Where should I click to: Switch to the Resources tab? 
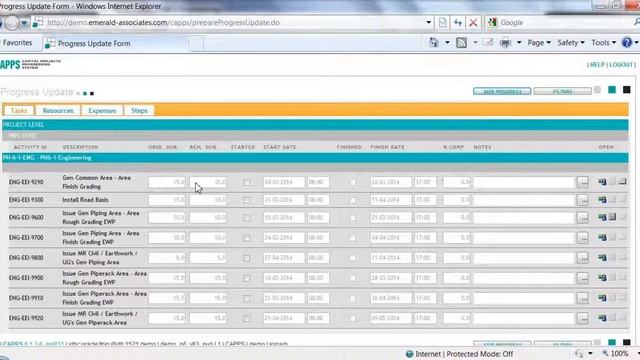[58, 111]
